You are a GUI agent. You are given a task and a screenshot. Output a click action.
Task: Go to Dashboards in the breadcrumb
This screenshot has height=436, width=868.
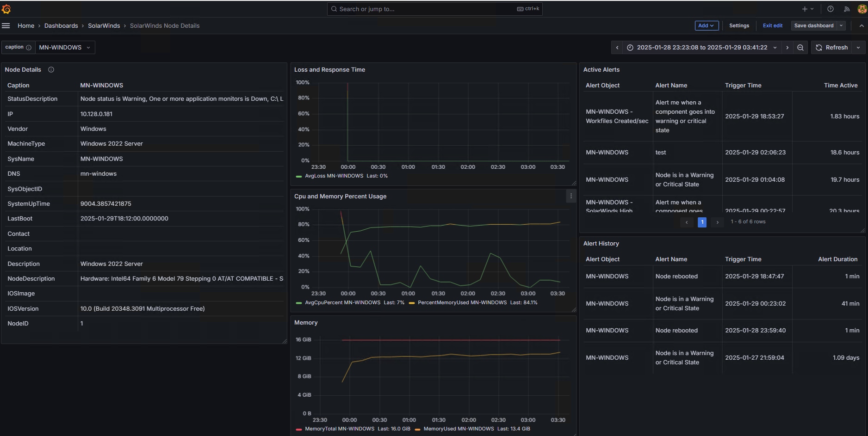[61, 26]
